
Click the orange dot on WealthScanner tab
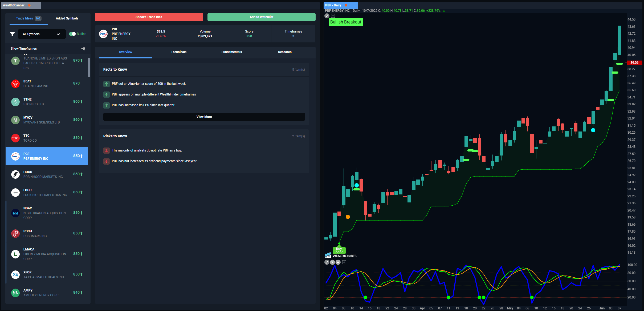click(x=29, y=5)
